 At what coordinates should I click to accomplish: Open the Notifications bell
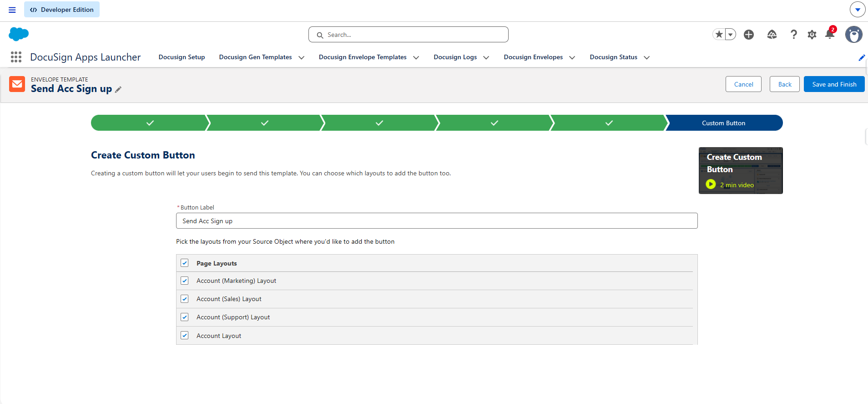[830, 34]
